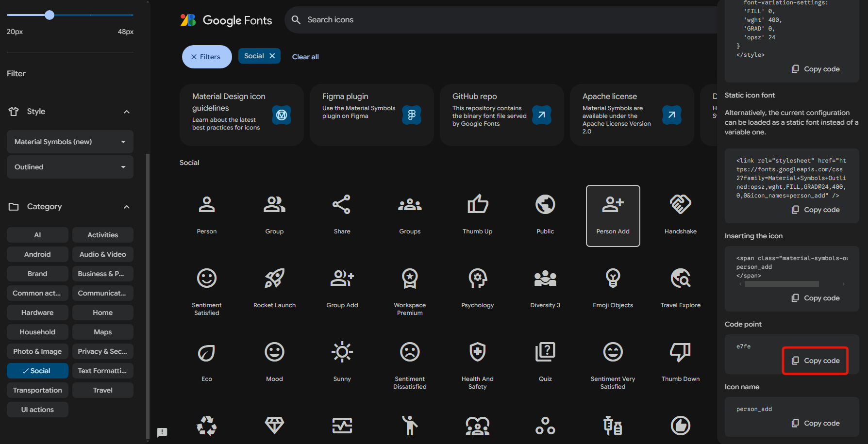Toggle the Brand category filter

pos(37,274)
